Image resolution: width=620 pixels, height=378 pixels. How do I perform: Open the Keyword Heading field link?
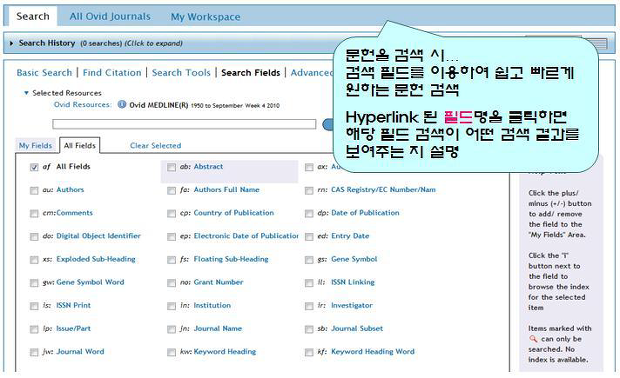(x=225, y=352)
